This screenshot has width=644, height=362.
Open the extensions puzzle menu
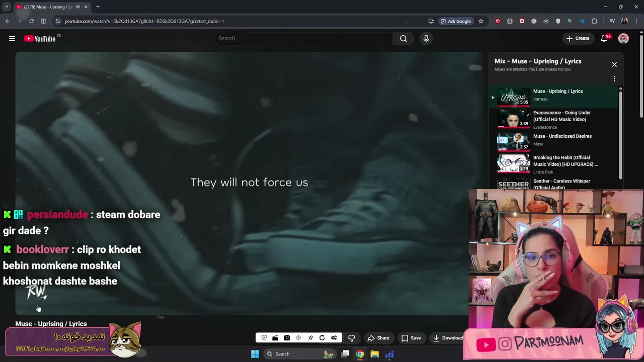(x=595, y=21)
